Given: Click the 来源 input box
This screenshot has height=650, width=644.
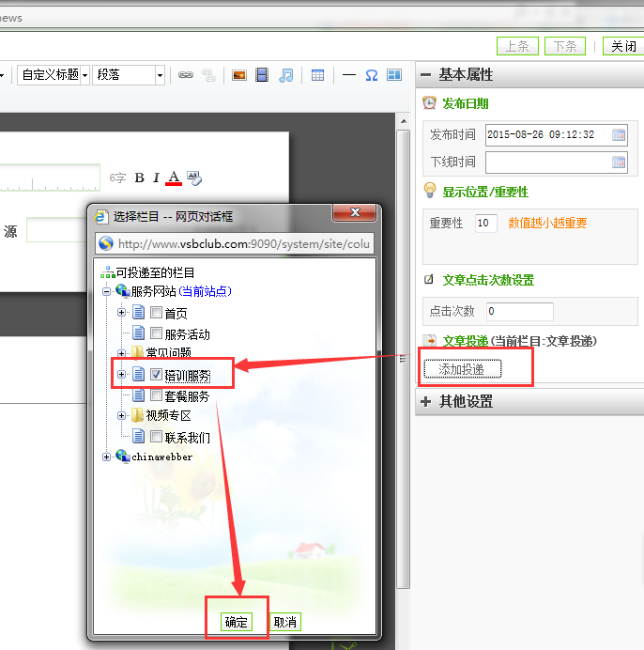Looking at the screenshot, I should [56, 229].
